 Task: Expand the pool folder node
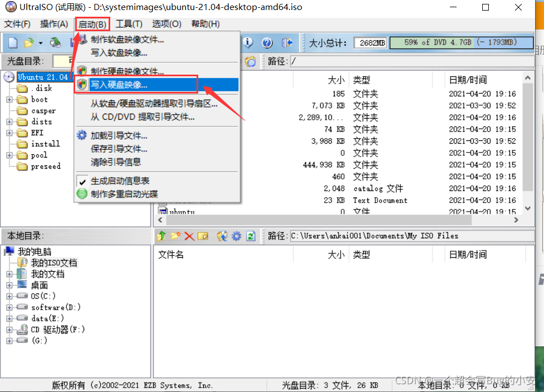point(9,155)
